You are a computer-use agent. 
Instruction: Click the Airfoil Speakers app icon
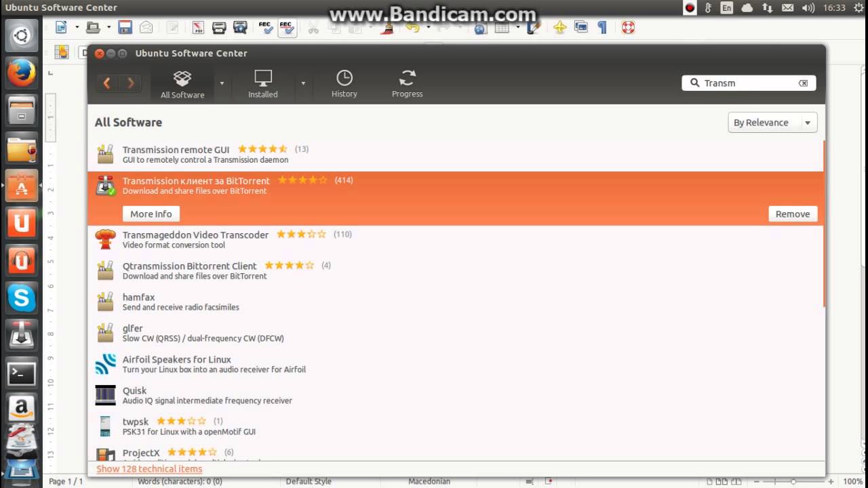tap(105, 364)
